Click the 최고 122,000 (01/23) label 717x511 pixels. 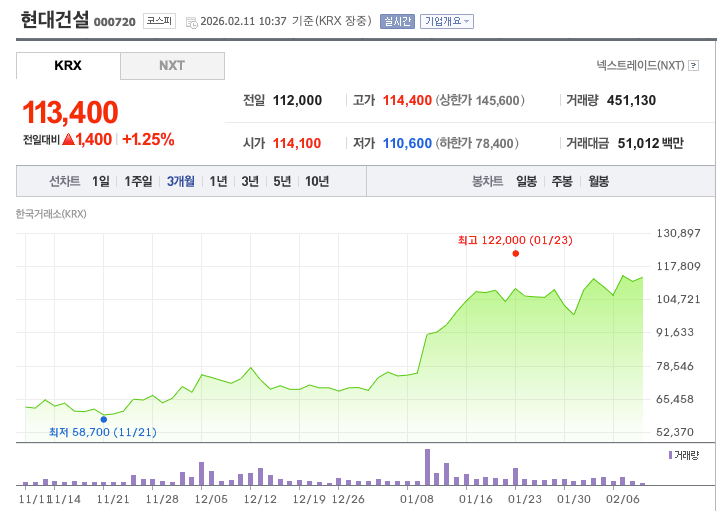[x=515, y=240]
